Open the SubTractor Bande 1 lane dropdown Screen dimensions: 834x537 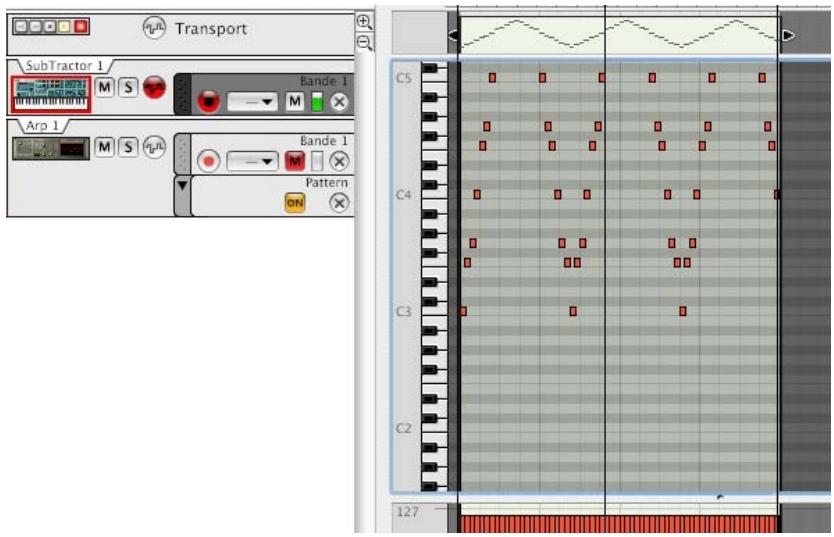(x=252, y=101)
